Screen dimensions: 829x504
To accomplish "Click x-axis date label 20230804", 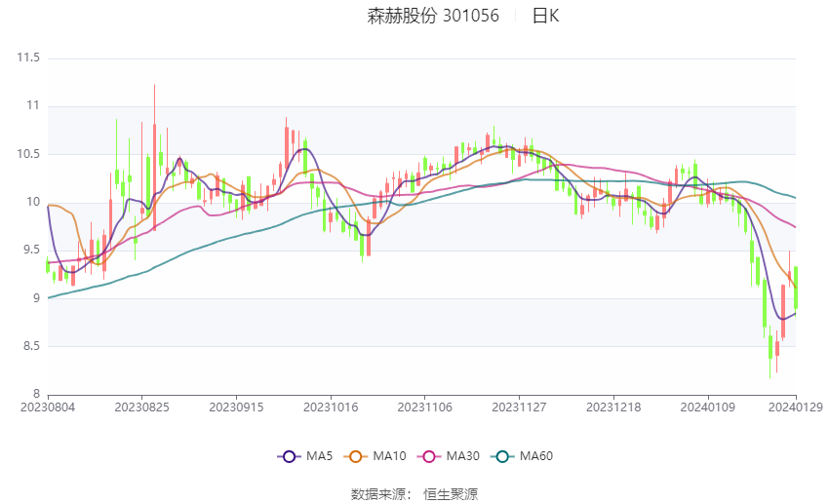I will 48,407.
